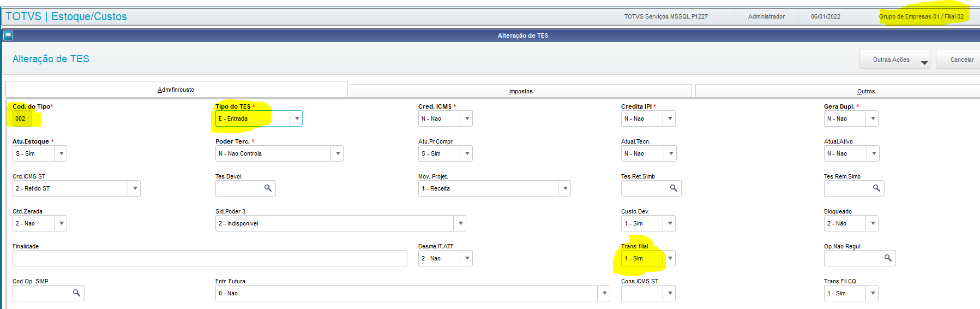Screen dimensions: 980x309
Task: Open the Outras Ações menu button
Action: [x=894, y=60]
